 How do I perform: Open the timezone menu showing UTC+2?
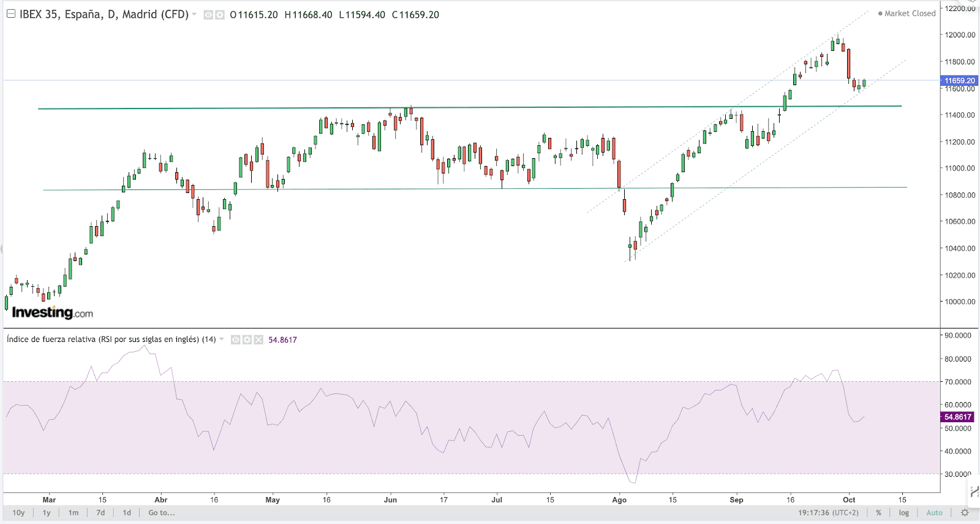(828, 513)
